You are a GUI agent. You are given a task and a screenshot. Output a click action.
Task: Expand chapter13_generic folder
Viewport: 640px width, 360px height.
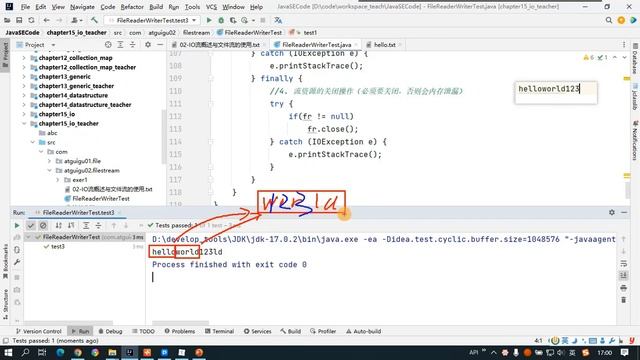24,77
